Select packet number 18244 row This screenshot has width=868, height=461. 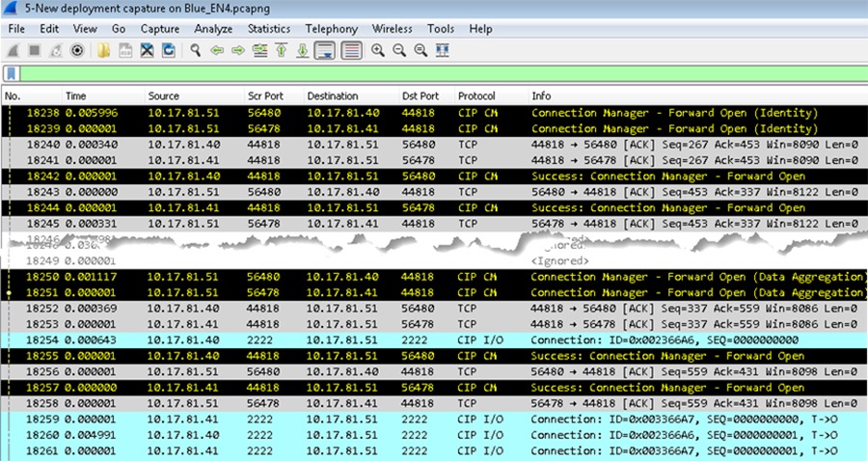pos(435,208)
